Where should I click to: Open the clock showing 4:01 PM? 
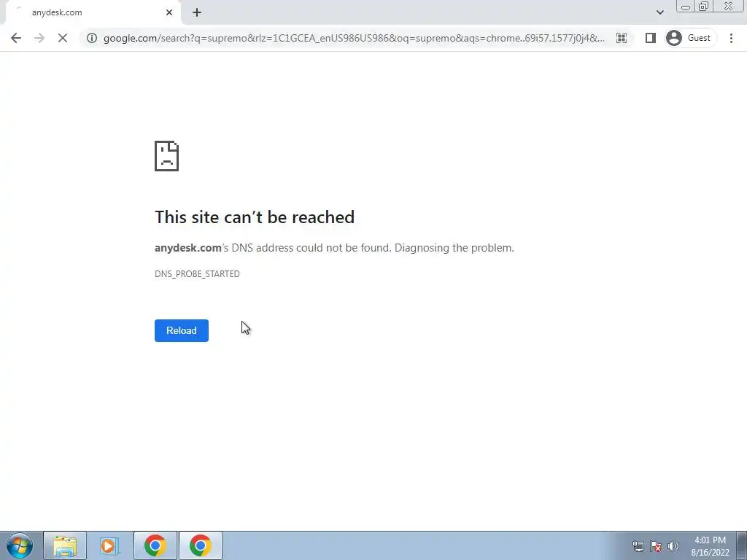[x=710, y=546]
